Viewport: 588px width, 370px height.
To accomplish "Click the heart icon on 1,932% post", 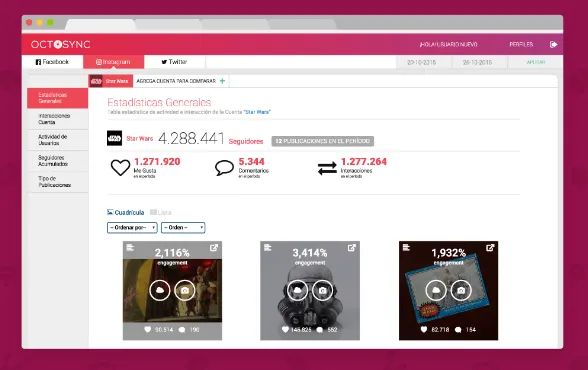I will coord(424,330).
